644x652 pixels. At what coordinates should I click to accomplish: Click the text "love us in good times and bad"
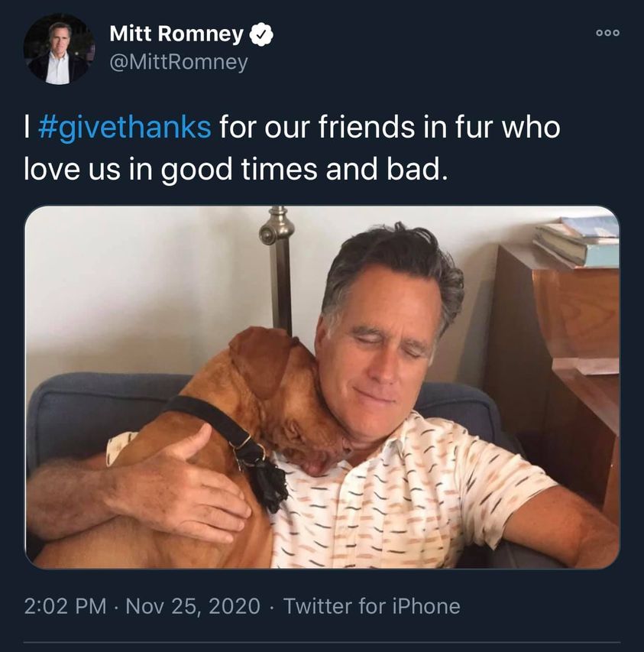pos(233,167)
